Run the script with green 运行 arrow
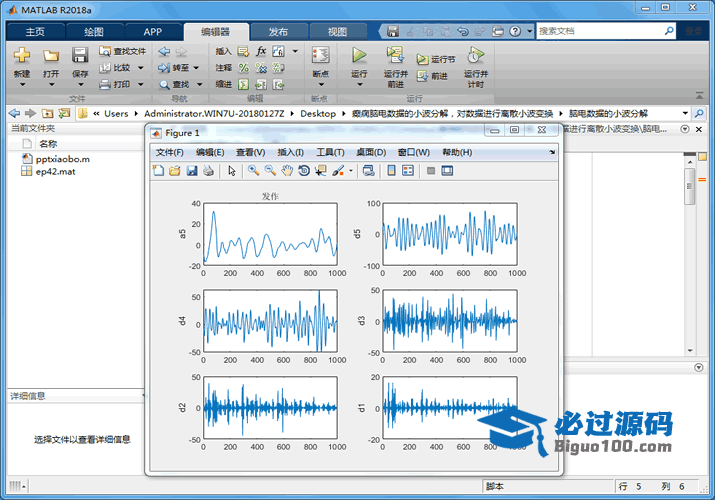The image size is (715, 500). pos(359,55)
